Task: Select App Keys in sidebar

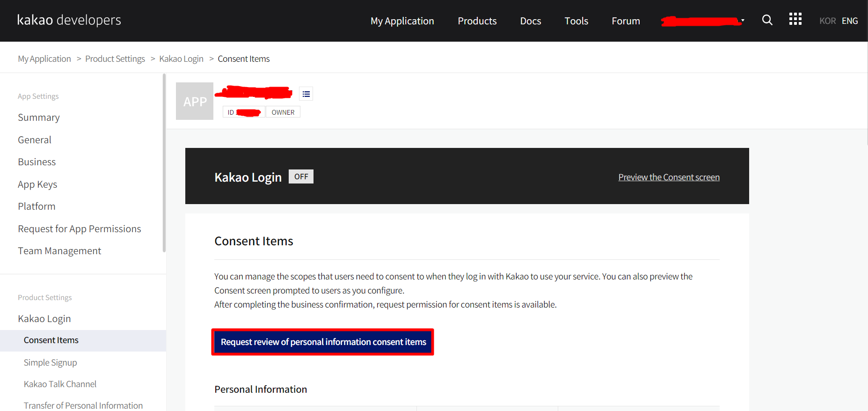Action: coord(37,184)
